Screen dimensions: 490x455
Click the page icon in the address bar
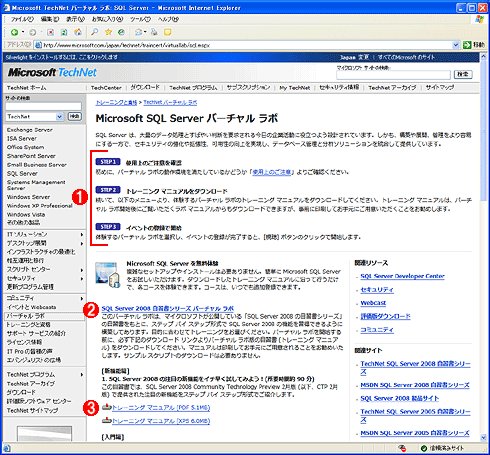[38, 45]
